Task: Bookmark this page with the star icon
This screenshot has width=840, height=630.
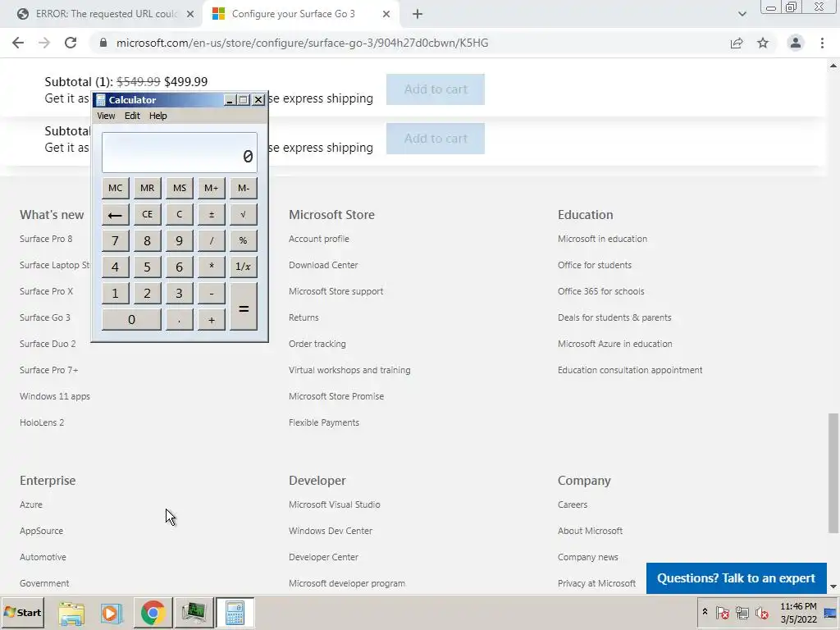Action: (763, 43)
